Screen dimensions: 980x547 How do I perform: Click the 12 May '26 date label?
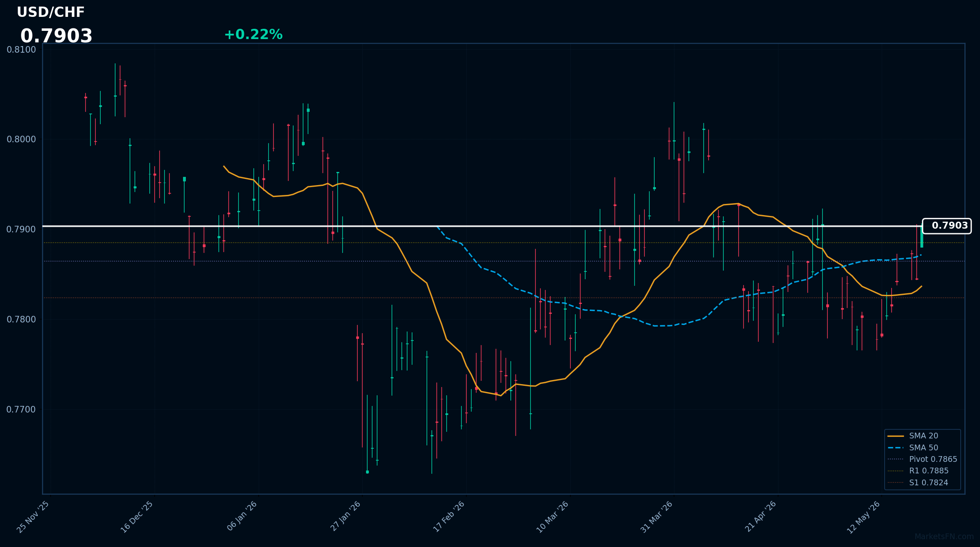[864, 517]
